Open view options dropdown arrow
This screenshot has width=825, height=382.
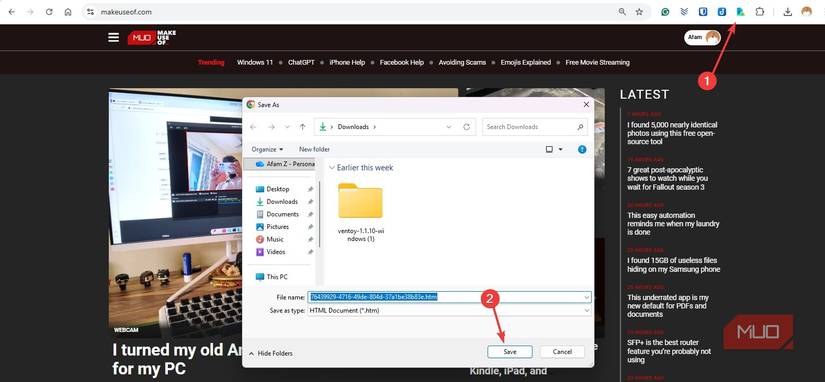[560, 149]
